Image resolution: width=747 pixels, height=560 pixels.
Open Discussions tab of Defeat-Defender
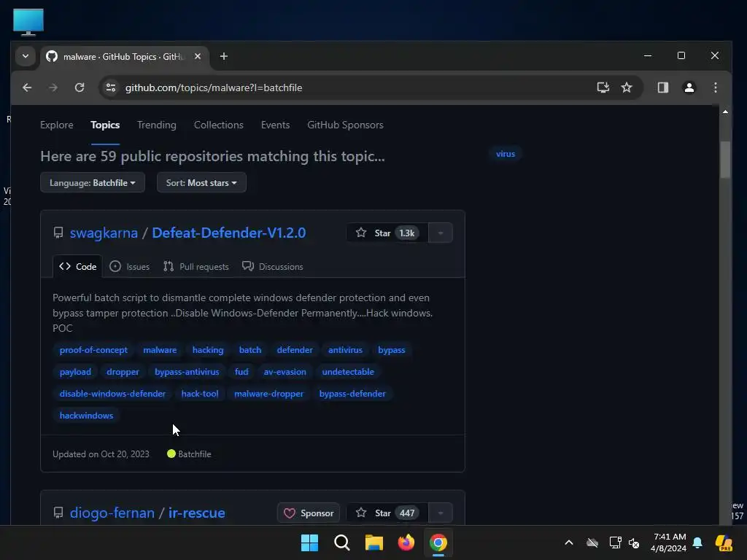273,267
